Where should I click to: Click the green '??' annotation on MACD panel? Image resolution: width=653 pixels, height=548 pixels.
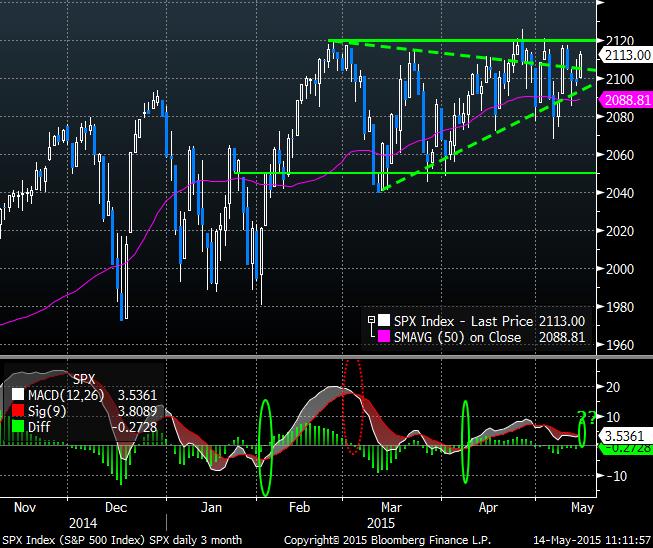coord(587,416)
